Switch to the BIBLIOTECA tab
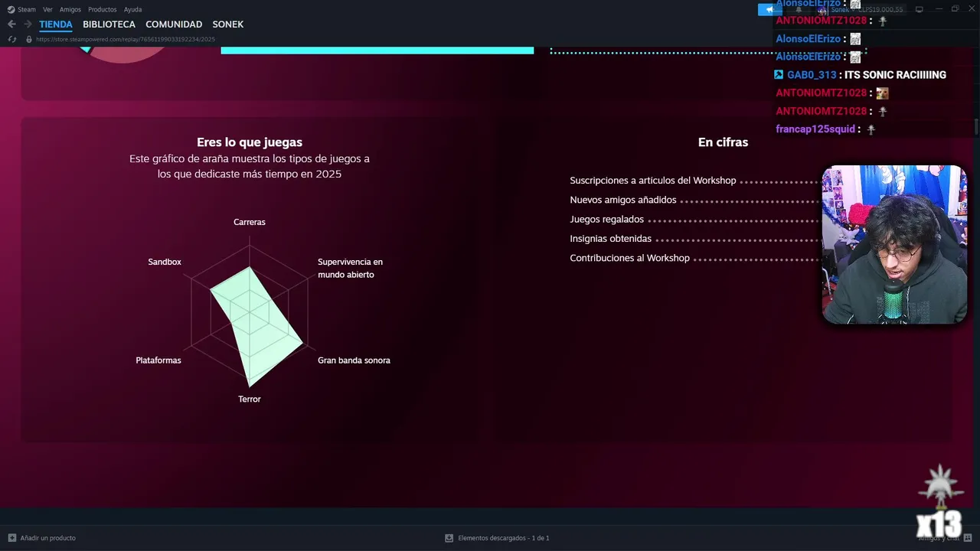The image size is (980, 551). 109,24
